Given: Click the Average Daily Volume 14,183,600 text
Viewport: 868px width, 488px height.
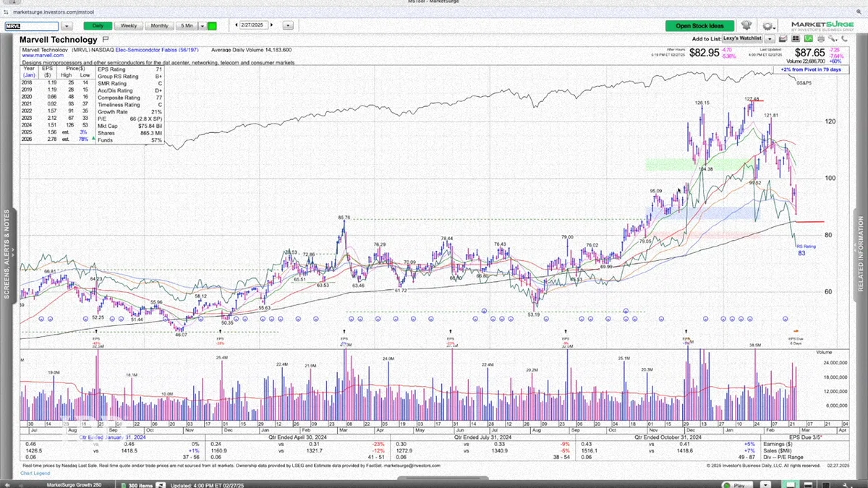Looking at the screenshot, I should [251, 50].
